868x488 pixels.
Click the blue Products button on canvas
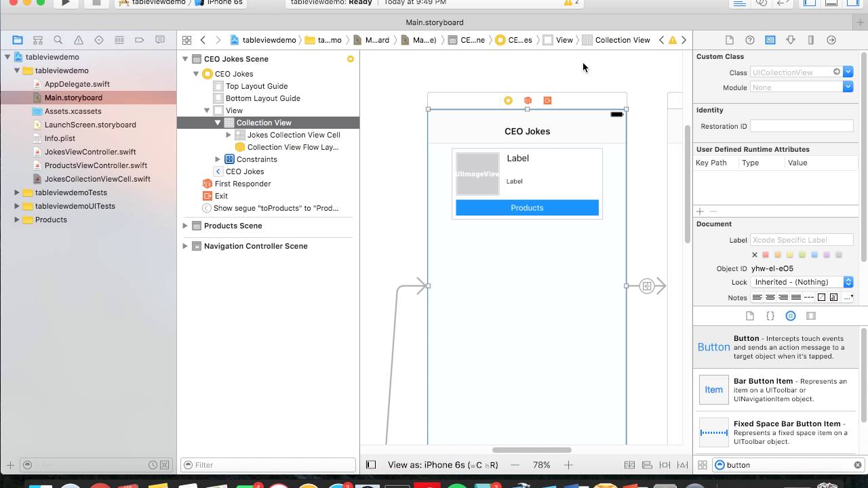click(527, 207)
